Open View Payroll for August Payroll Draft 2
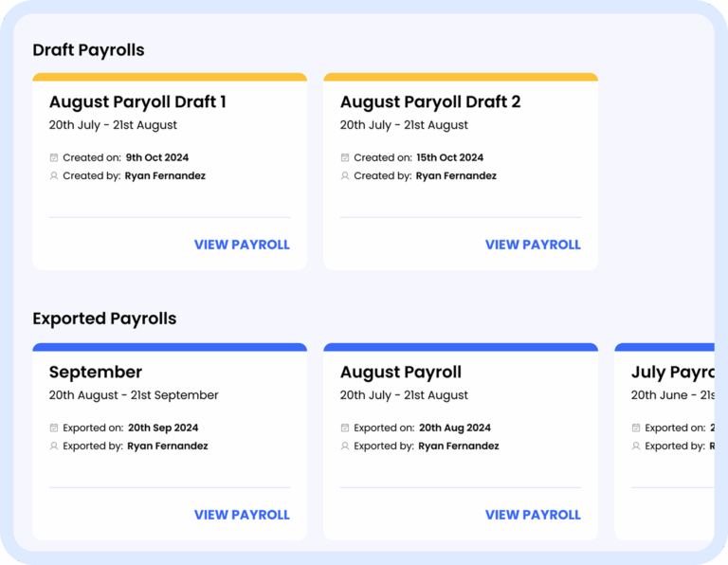This screenshot has width=728, height=565. 533,245
